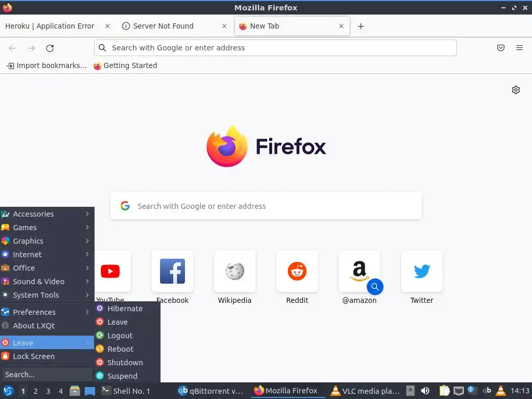Open the network connection tray icon

459,391
